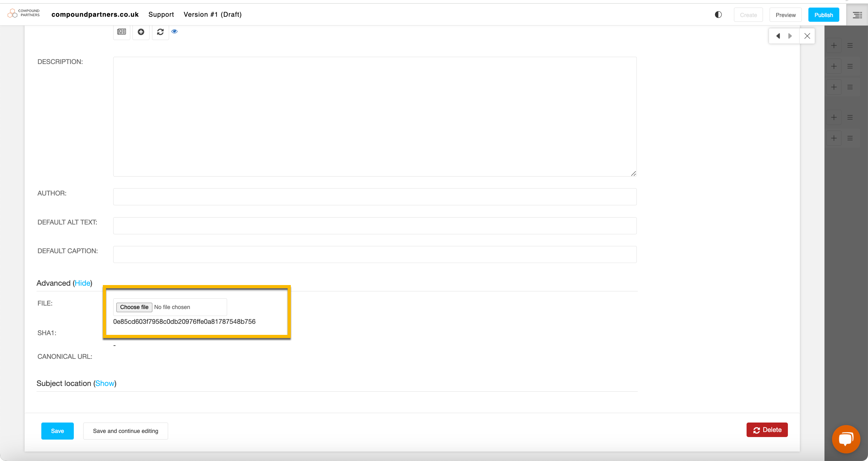Select the SHA1 hash text 0e85cd603f79…

[x=184, y=322]
